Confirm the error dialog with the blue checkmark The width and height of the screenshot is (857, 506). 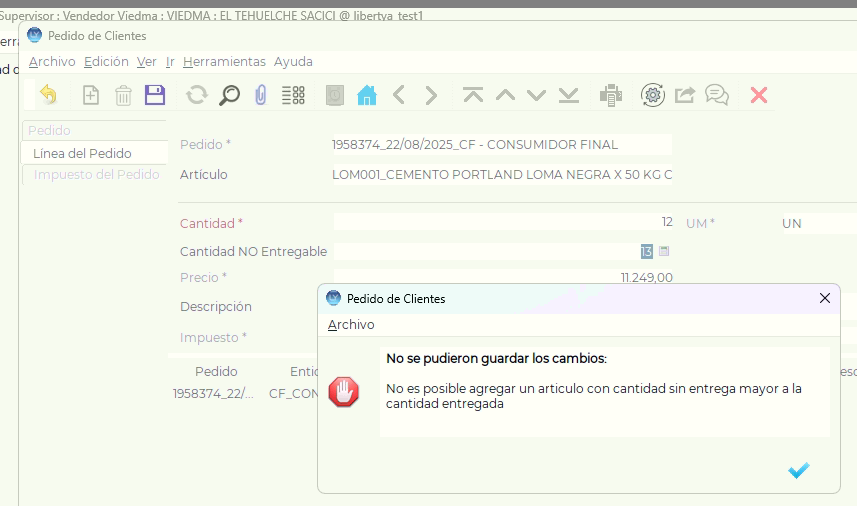(x=799, y=470)
